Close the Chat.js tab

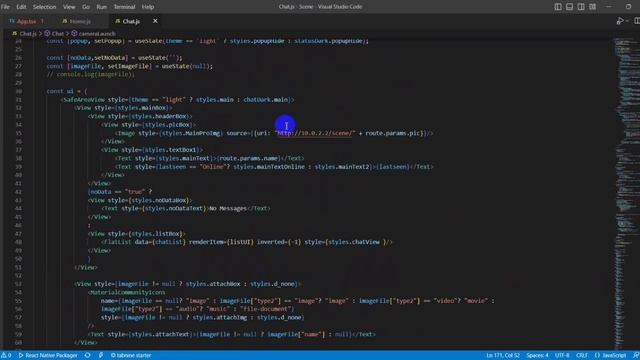[155, 21]
